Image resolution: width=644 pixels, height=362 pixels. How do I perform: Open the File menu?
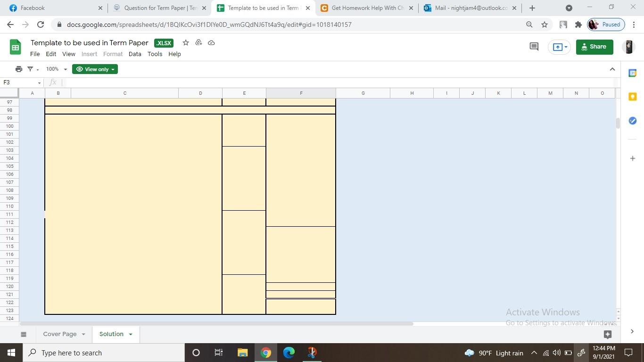35,54
